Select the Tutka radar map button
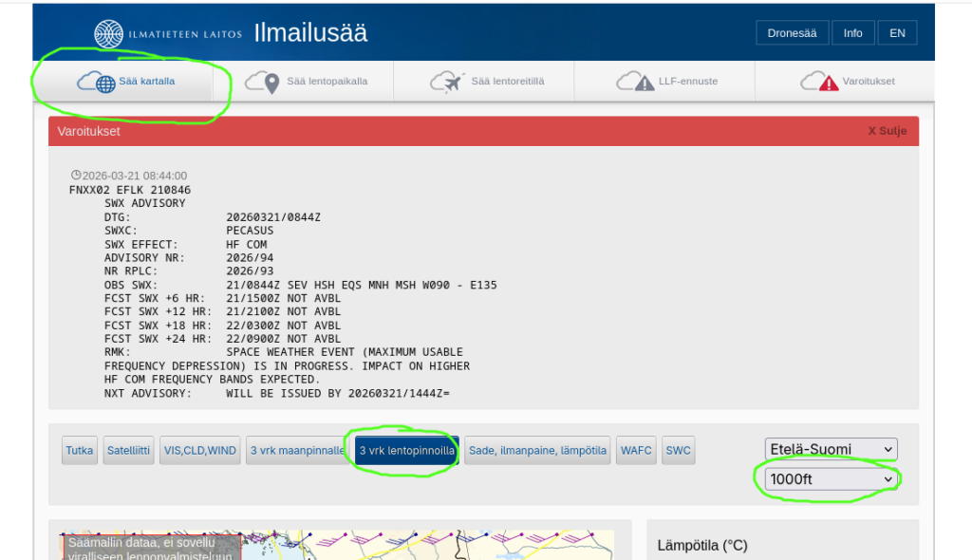The height and width of the screenshot is (560, 972). pos(80,451)
